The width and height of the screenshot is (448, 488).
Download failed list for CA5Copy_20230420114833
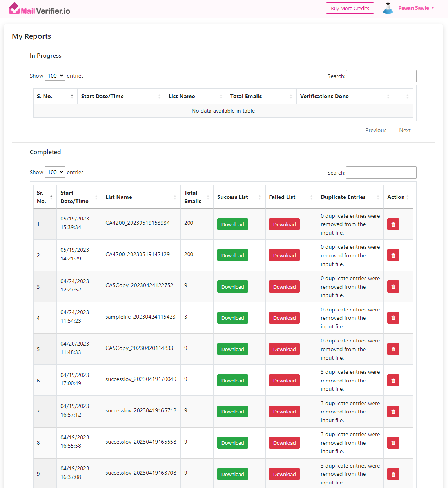tap(284, 349)
